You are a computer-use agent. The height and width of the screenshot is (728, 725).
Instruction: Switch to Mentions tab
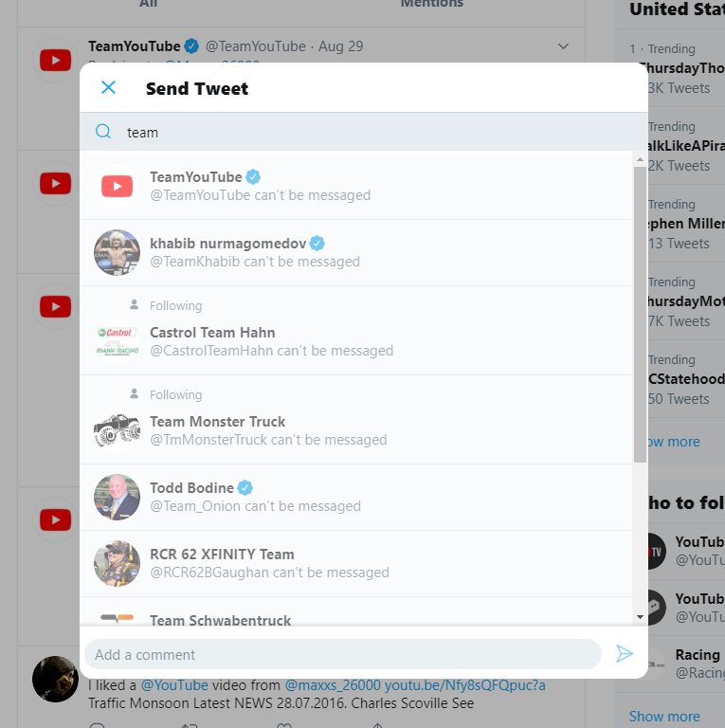click(431, 4)
